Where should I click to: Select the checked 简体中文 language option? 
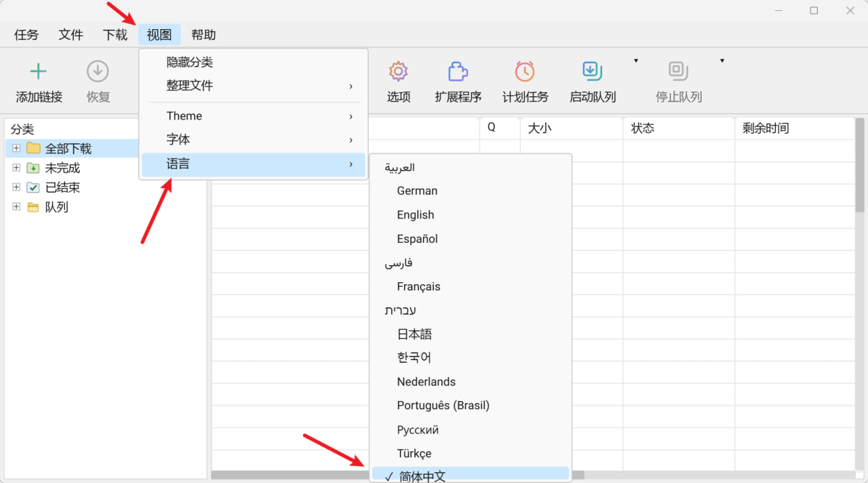click(471, 476)
